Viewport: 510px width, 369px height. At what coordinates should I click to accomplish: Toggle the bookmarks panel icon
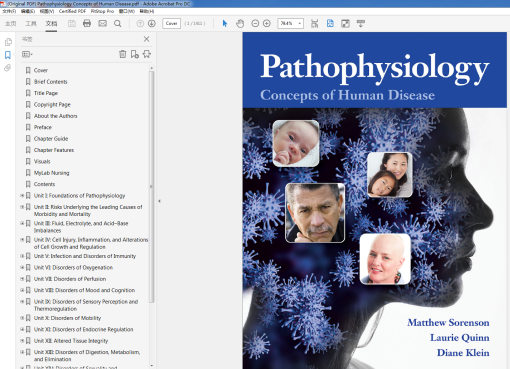point(8,55)
